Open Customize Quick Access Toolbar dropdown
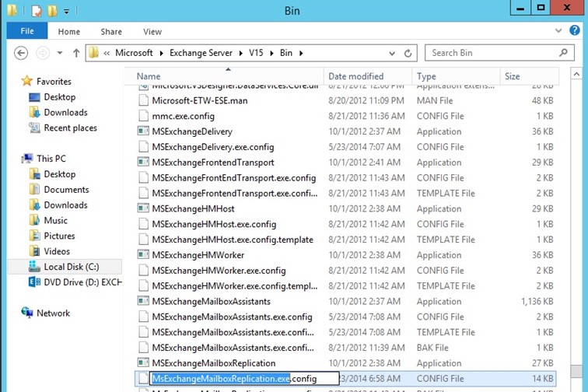 (x=66, y=12)
